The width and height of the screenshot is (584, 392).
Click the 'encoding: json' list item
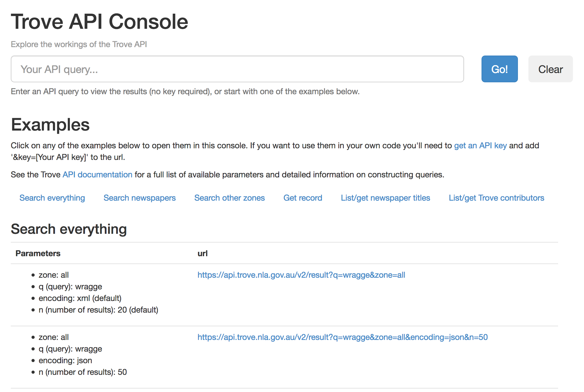65,360
